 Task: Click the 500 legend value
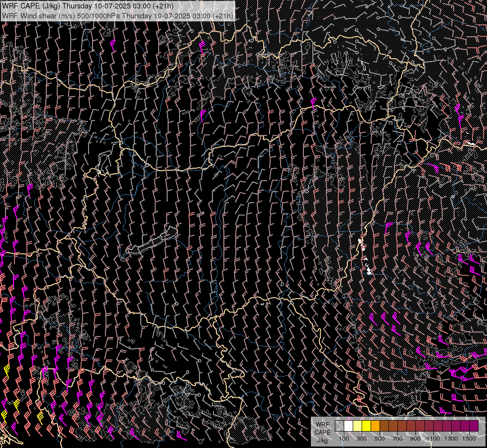point(380,439)
